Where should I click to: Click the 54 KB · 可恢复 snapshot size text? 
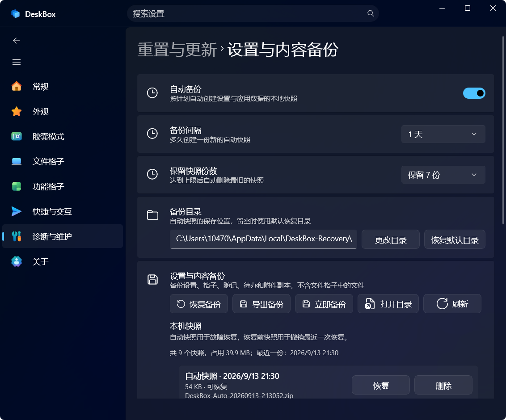click(206, 386)
